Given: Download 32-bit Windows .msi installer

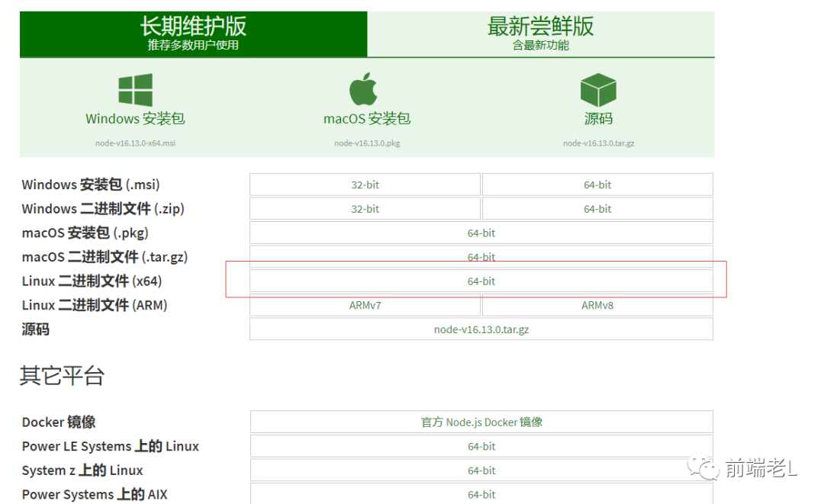Looking at the screenshot, I should tap(365, 185).
